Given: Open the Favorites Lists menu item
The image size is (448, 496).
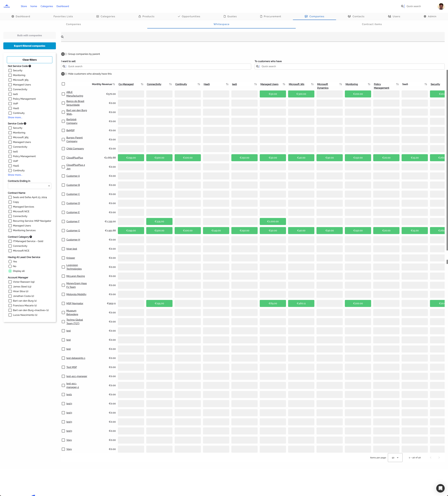Looking at the screenshot, I should [63, 16].
